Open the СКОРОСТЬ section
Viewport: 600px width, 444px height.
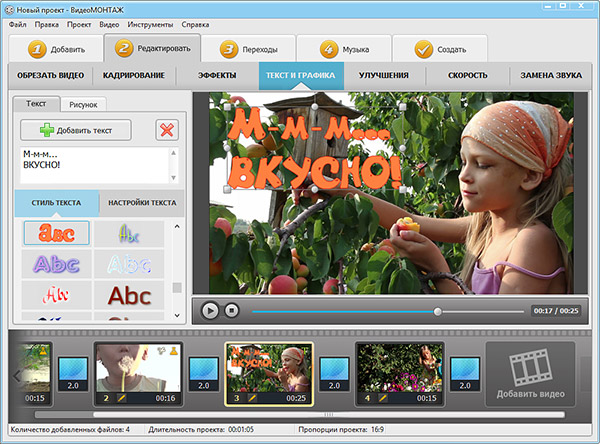pyautogui.click(x=467, y=75)
